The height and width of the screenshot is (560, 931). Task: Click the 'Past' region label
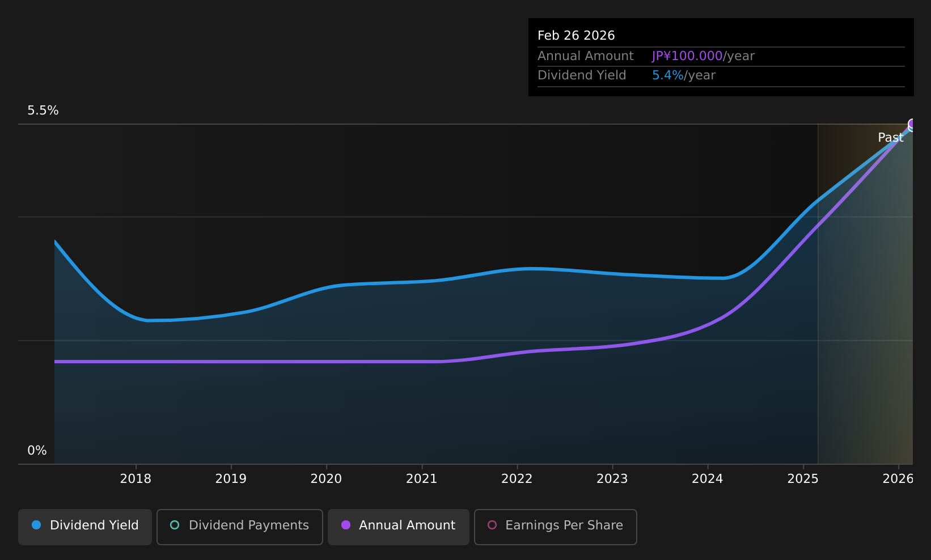(890, 138)
